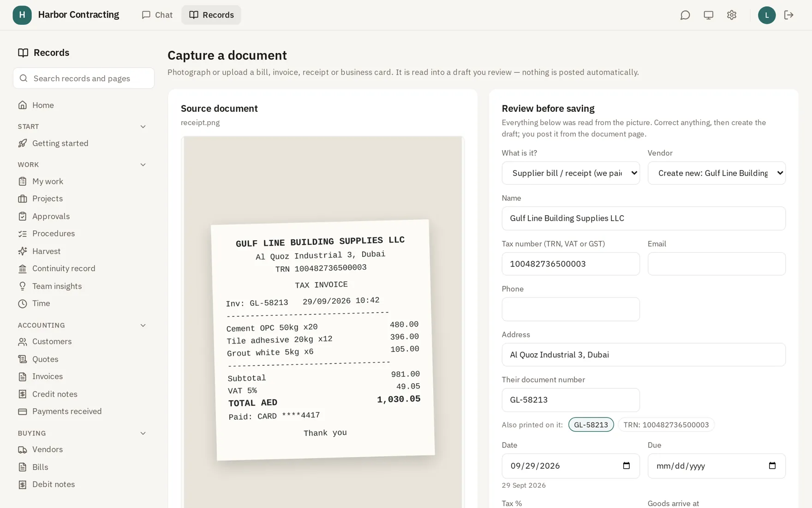Click the Tax number field

pos(571,264)
